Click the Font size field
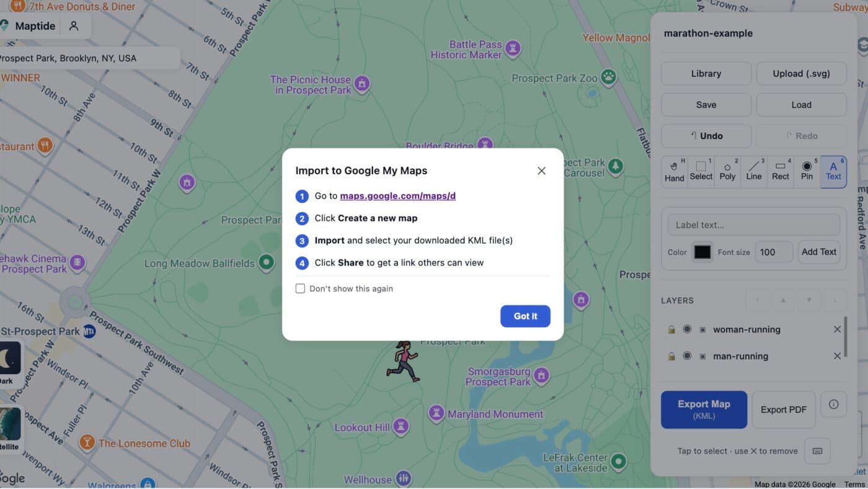 (774, 252)
